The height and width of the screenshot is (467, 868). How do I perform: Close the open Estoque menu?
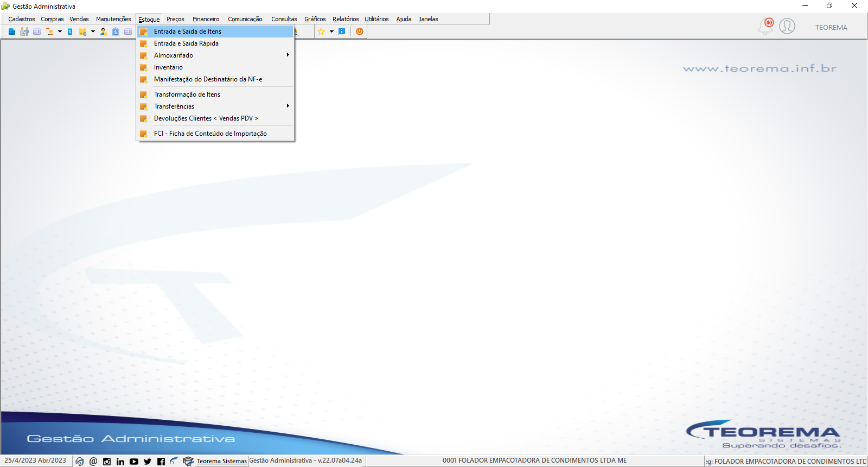149,20
